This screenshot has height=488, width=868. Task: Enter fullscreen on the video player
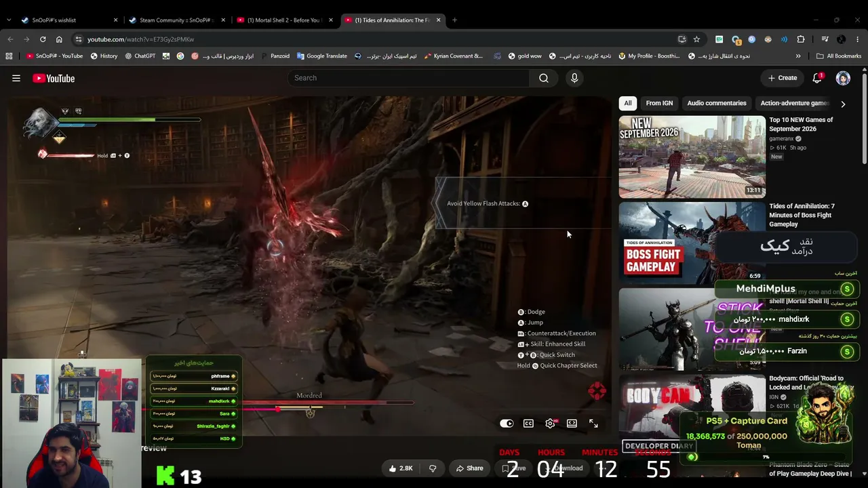[x=593, y=423]
